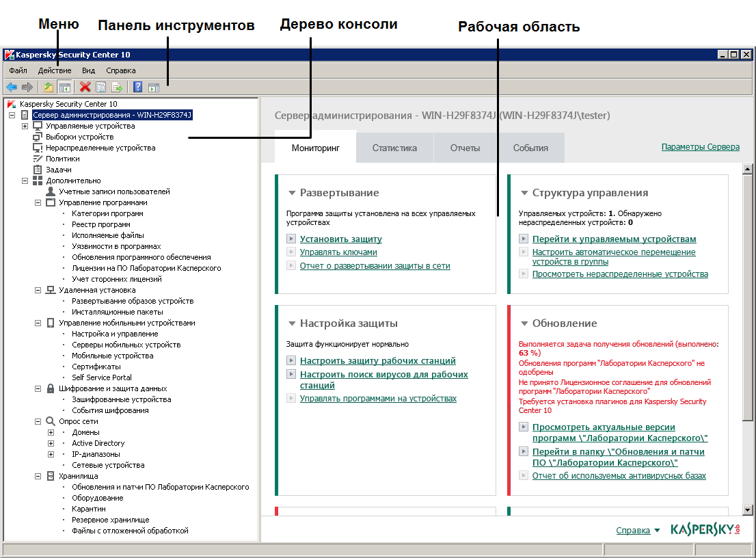Click the Up one level folder icon

tap(49, 88)
